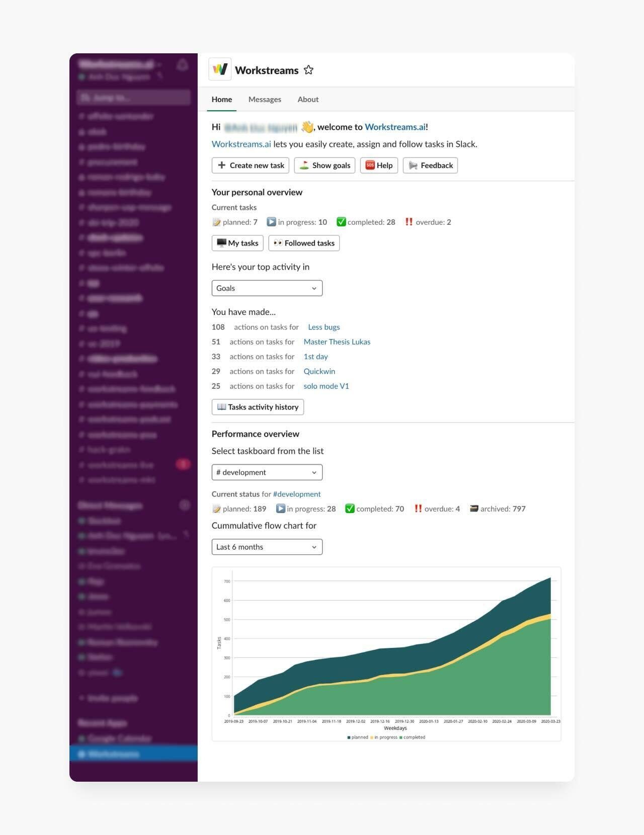Switch to the About tab
The width and height of the screenshot is (644, 835).
[308, 100]
